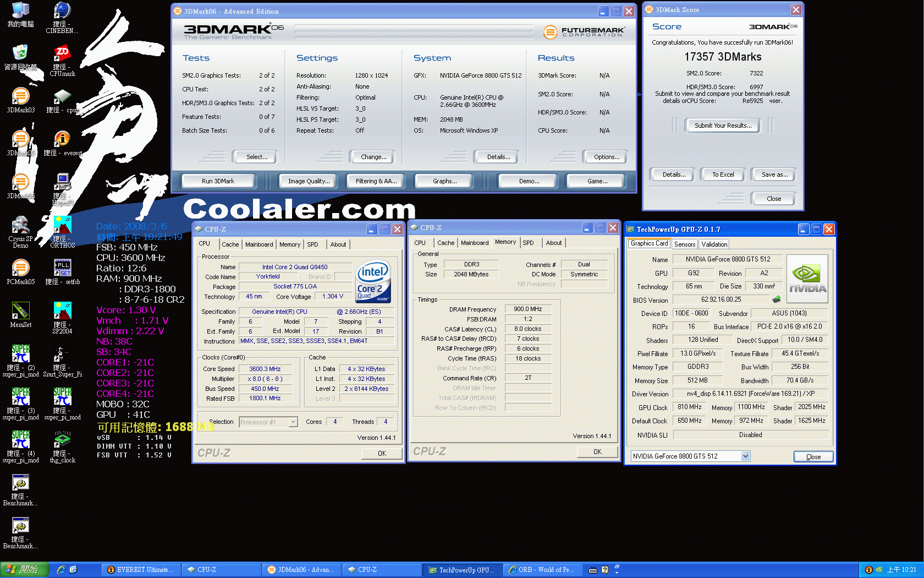The image size is (924, 578).
Task: Click the NVIDIA logo in GPU-Z
Action: (807, 279)
